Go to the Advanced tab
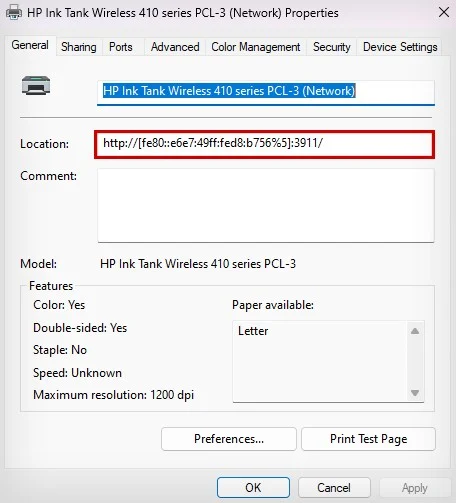Viewport: 456px width, 503px height. point(175,47)
